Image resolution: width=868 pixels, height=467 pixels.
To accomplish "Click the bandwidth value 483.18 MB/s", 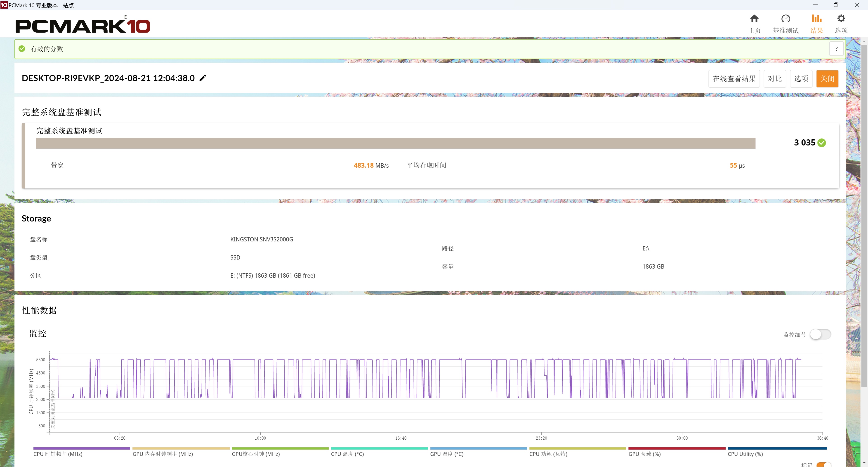I will point(371,166).
